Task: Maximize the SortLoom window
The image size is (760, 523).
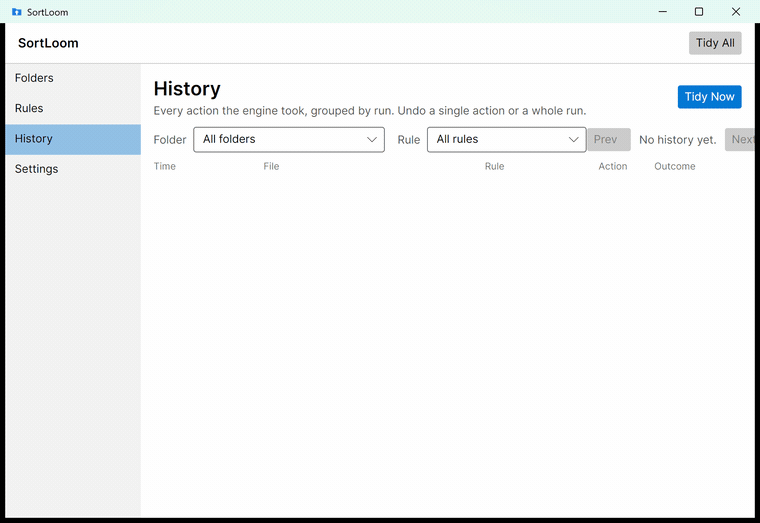Action: (699, 12)
